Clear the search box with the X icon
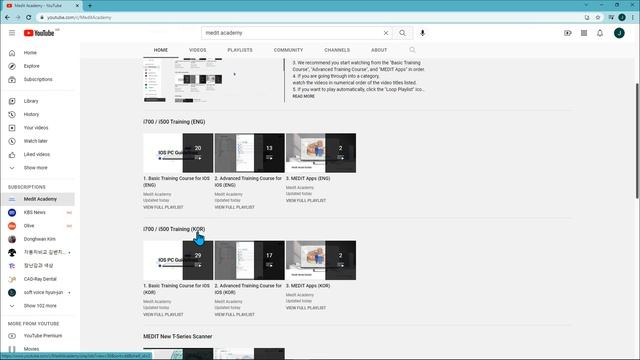Viewport: 640px width, 360px height. pos(386,33)
